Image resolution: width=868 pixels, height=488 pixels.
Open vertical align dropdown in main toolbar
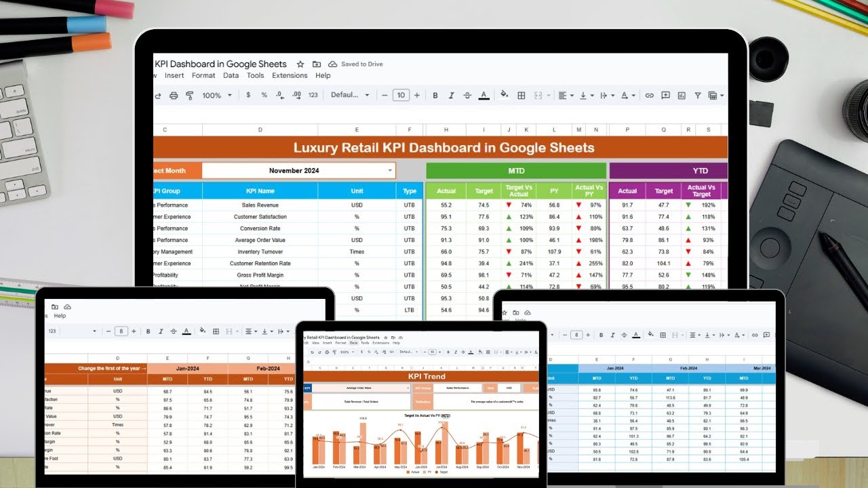(x=587, y=96)
